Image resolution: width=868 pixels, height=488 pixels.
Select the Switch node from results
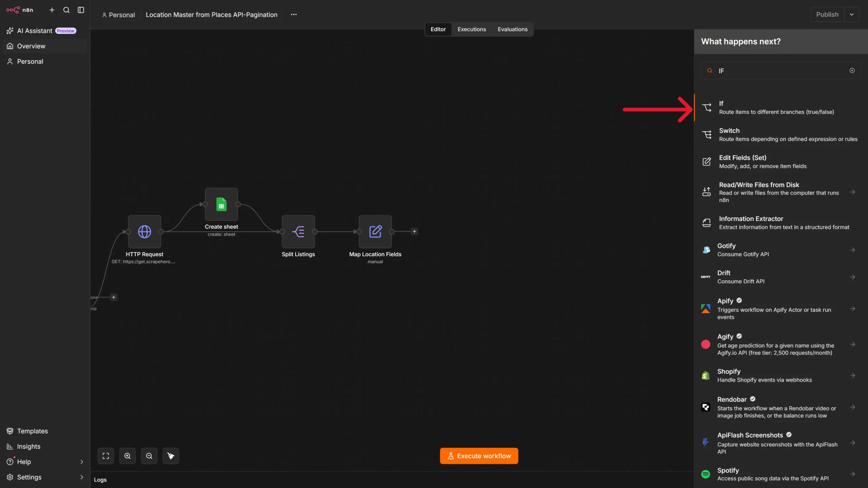(x=781, y=135)
